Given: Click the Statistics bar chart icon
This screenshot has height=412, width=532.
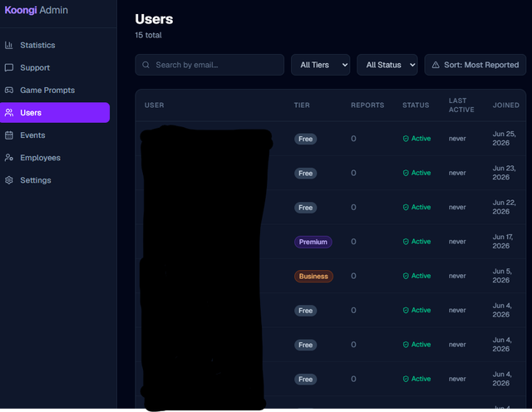Looking at the screenshot, I should [x=9, y=45].
